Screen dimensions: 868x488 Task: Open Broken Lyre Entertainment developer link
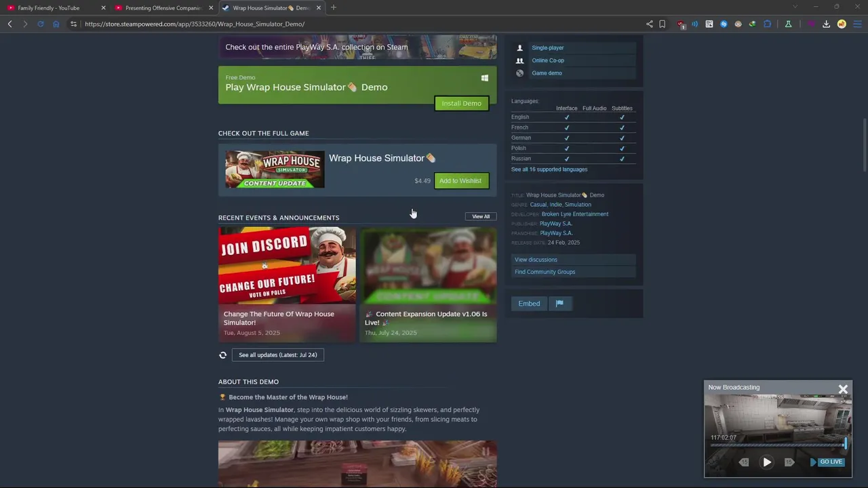point(575,214)
